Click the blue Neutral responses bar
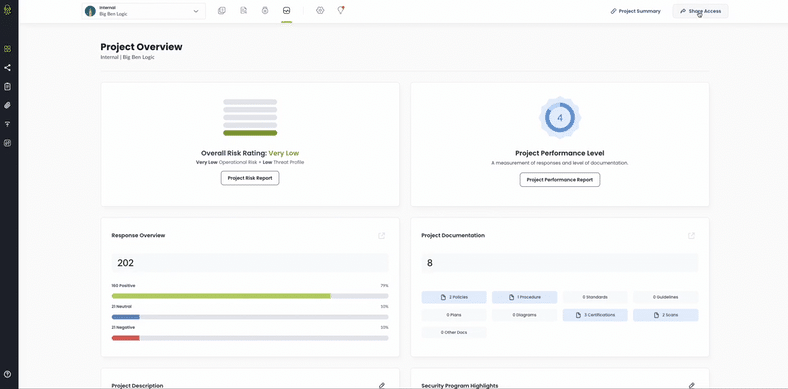This screenshot has height=389, width=788. 126,317
